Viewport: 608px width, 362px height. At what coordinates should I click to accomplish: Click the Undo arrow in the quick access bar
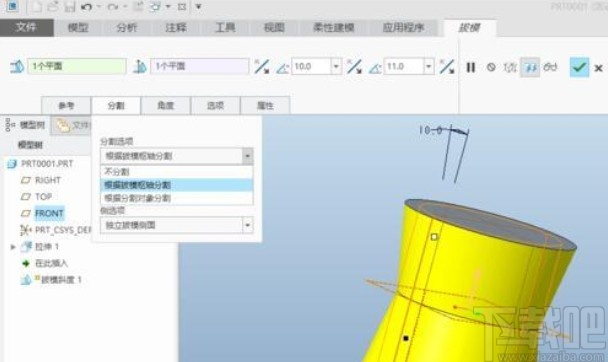coord(86,7)
